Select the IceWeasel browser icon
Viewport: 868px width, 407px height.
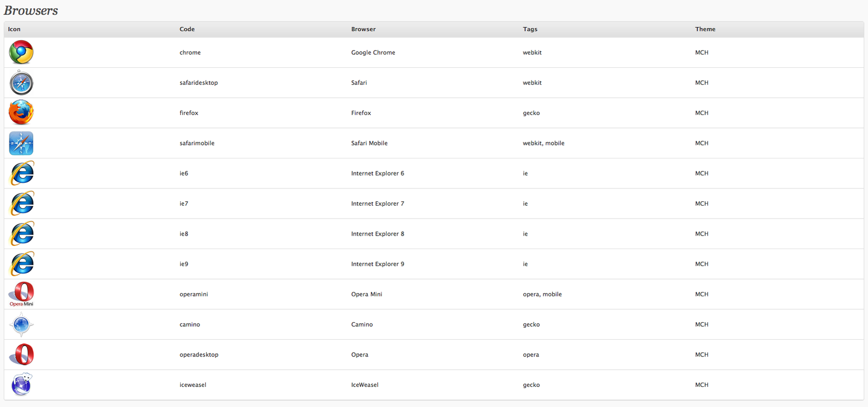(x=21, y=385)
